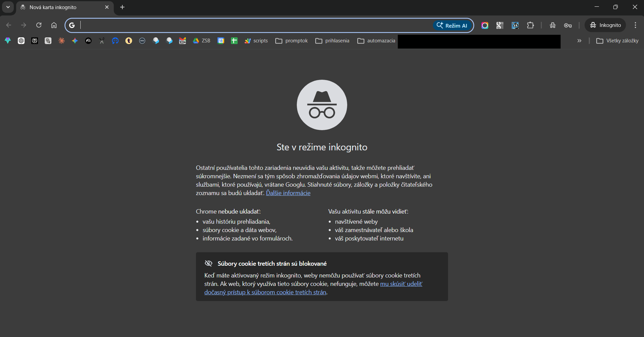644x337 pixels.
Task: Open Ďalšie informácie link
Action: [288, 193]
